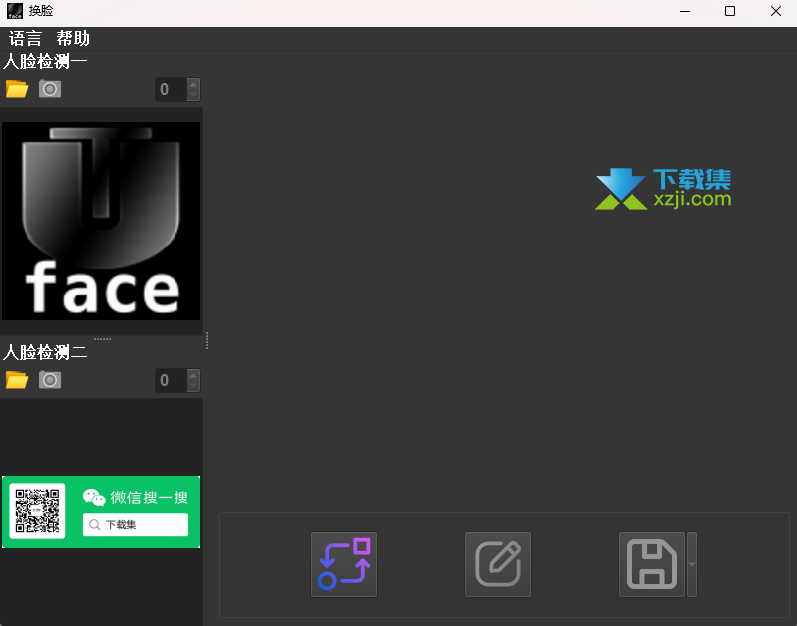797x626 pixels.
Task: Close the 换脸 window
Action: pyautogui.click(x=776, y=11)
